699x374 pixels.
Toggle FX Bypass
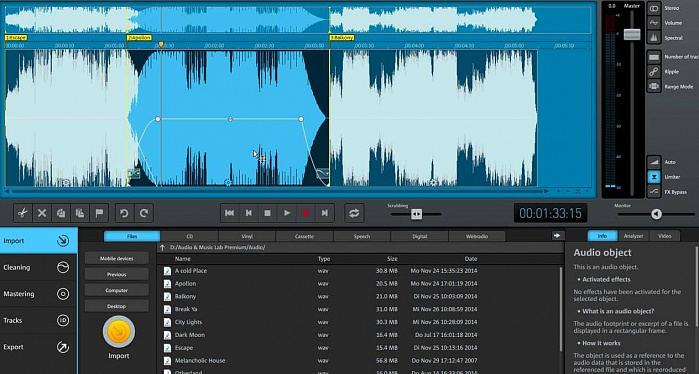click(x=654, y=191)
